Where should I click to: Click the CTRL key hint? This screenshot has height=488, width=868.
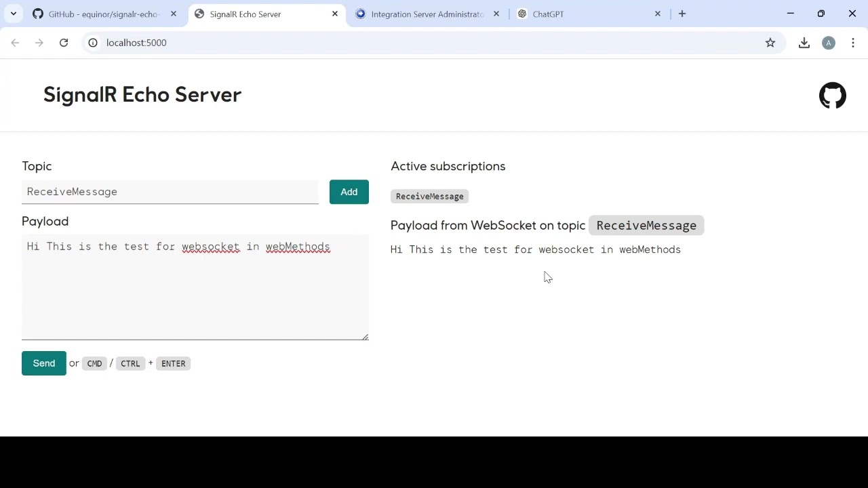coord(130,364)
